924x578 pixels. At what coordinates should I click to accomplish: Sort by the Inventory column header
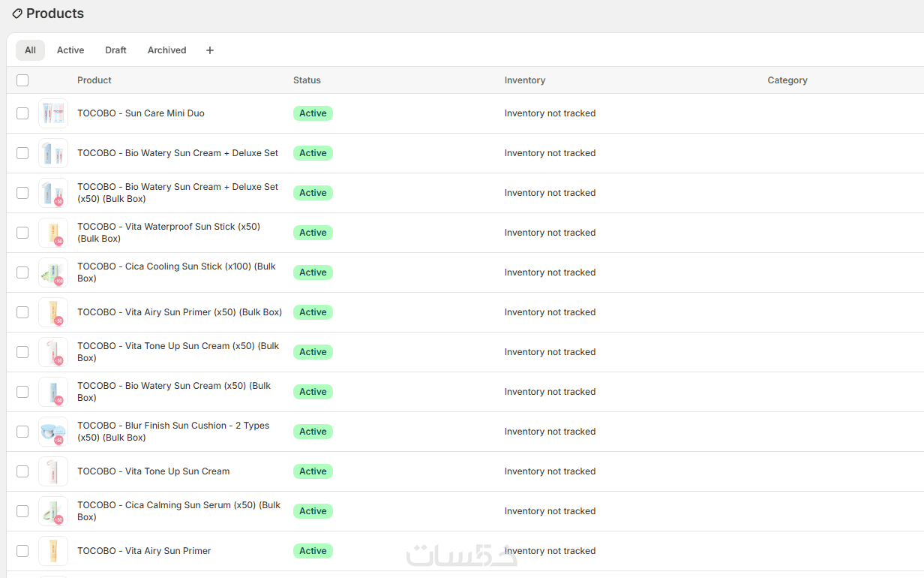524,80
